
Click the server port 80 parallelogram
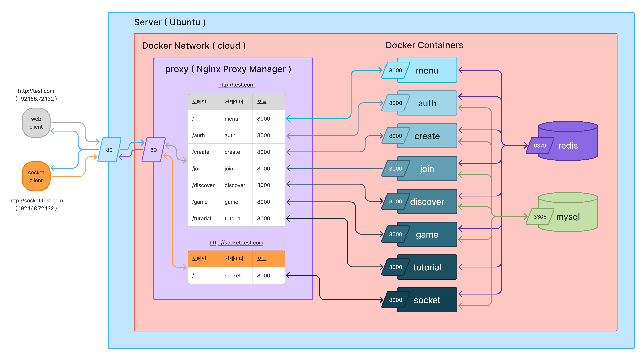click(x=109, y=150)
